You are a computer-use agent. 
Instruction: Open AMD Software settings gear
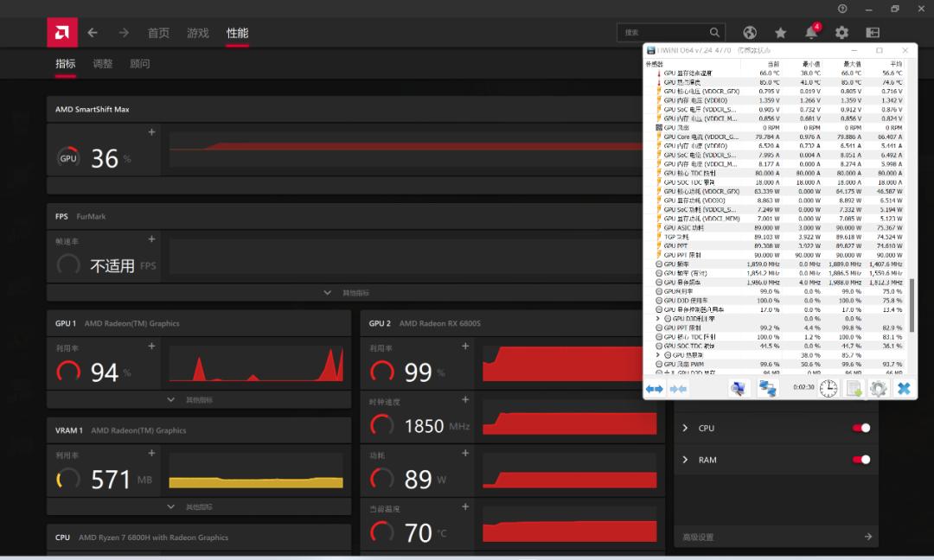click(841, 32)
